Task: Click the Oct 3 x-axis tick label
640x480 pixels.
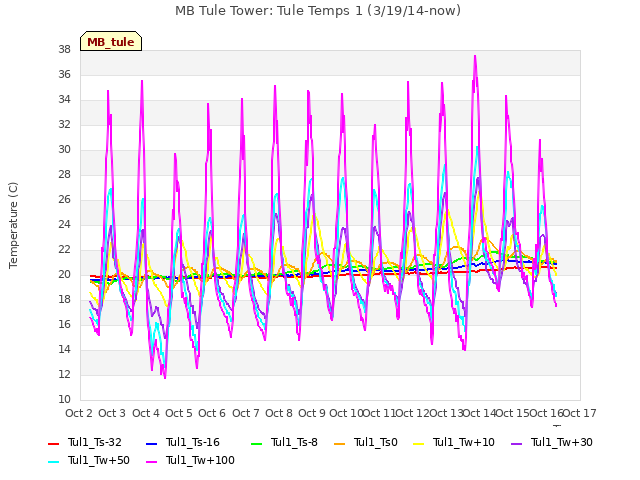Action: (112, 413)
